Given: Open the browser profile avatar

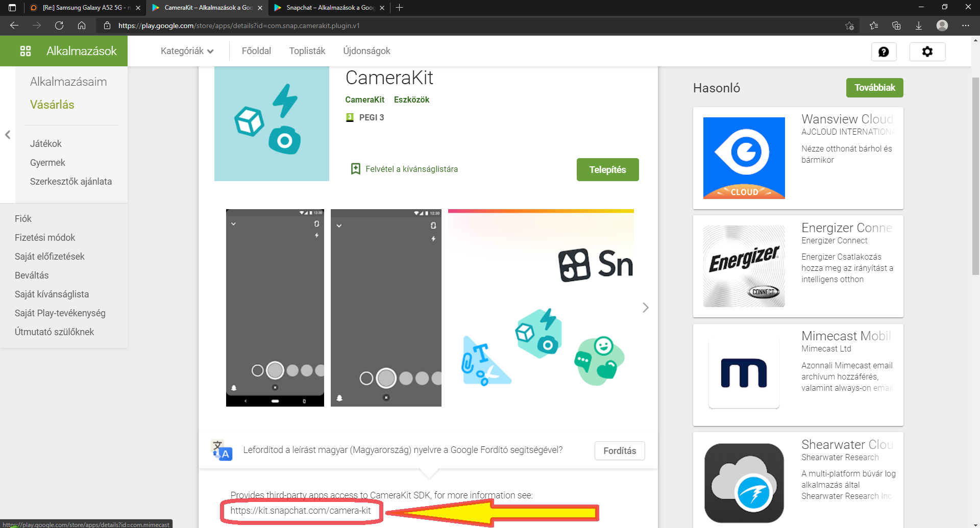Looking at the screenshot, I should (942, 26).
